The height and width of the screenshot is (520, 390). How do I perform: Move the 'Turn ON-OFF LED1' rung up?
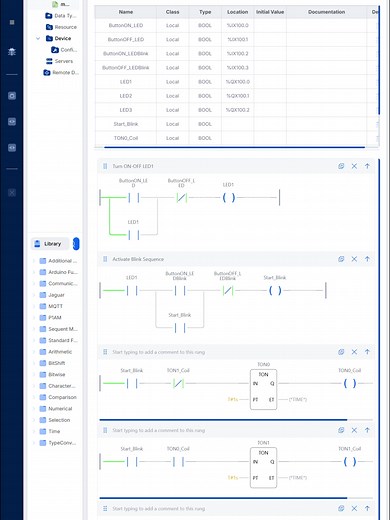click(x=367, y=166)
